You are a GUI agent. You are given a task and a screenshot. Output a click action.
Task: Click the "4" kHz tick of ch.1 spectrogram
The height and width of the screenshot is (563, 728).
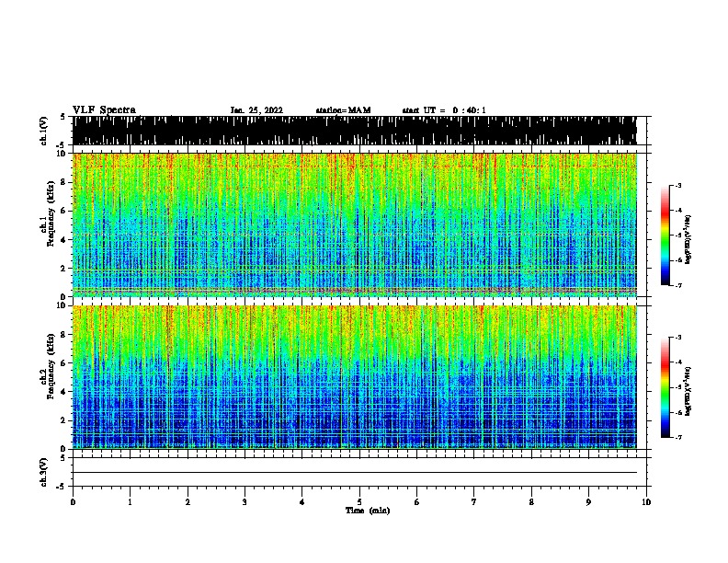click(x=63, y=240)
